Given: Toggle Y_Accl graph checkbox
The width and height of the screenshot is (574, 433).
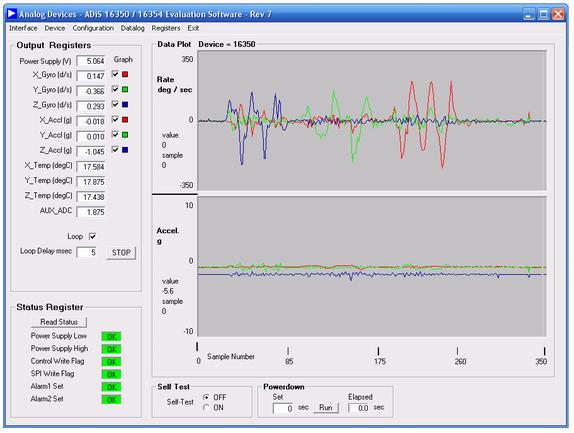Looking at the screenshot, I should (115, 135).
